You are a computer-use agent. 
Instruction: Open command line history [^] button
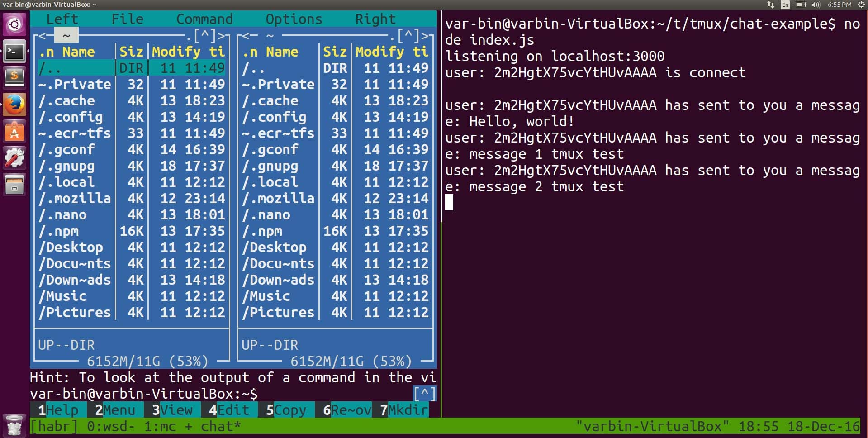[424, 394]
